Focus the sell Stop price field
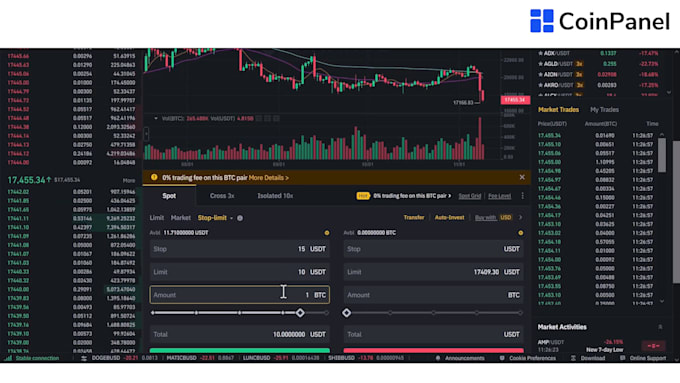 pyautogui.click(x=433, y=249)
